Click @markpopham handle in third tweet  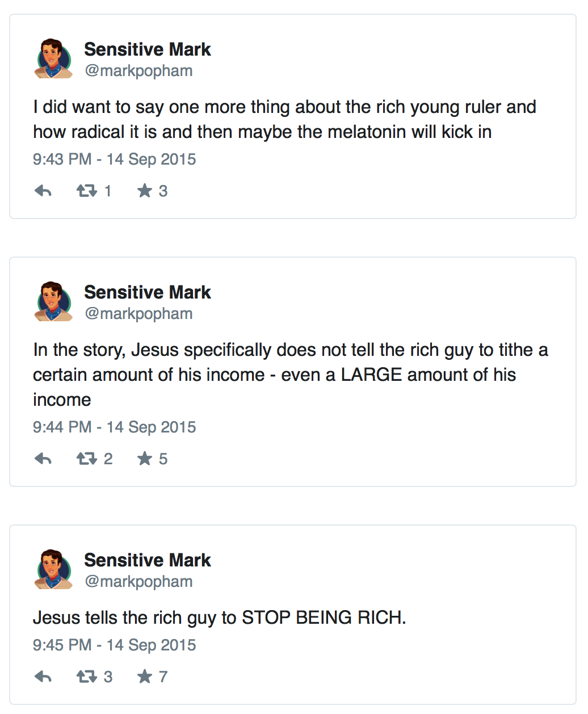coord(138,582)
